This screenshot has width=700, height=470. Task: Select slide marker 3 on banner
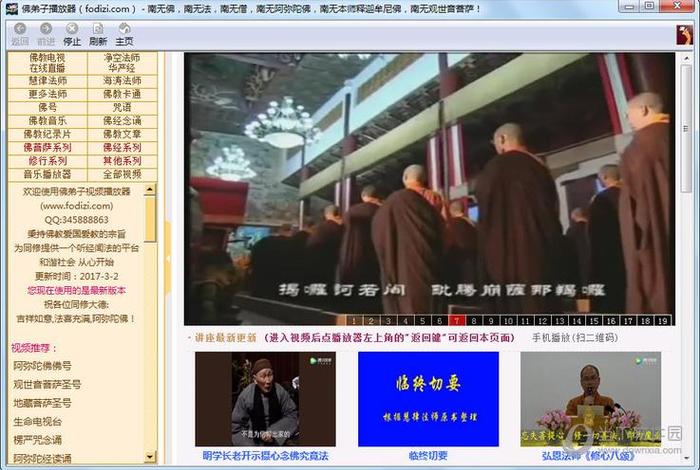388,320
